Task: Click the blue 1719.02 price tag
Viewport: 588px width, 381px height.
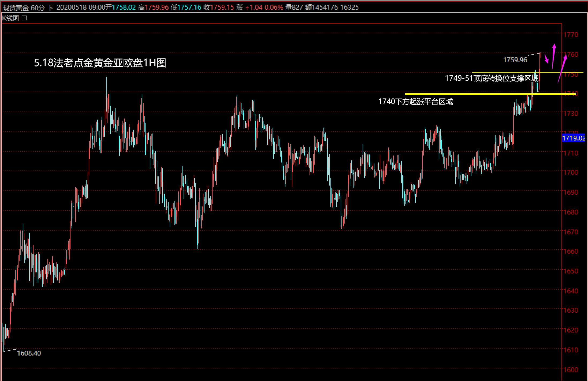Action: (x=574, y=138)
